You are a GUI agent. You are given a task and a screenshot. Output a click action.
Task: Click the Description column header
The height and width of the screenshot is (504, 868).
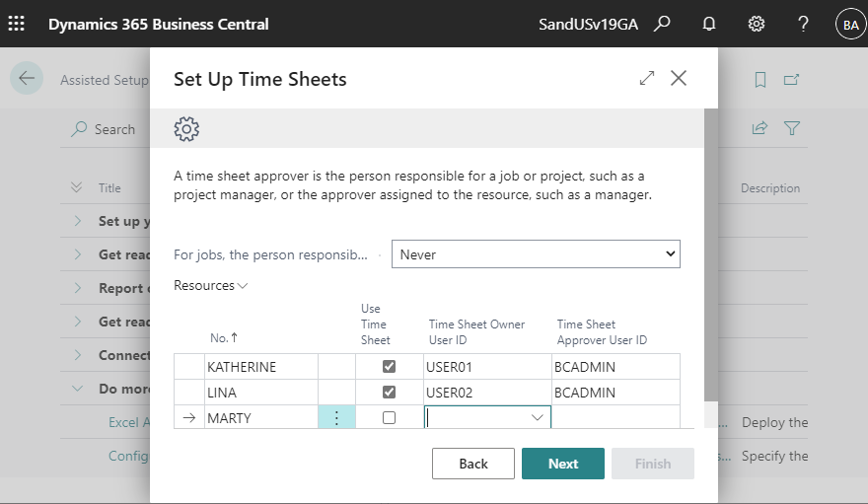(770, 188)
